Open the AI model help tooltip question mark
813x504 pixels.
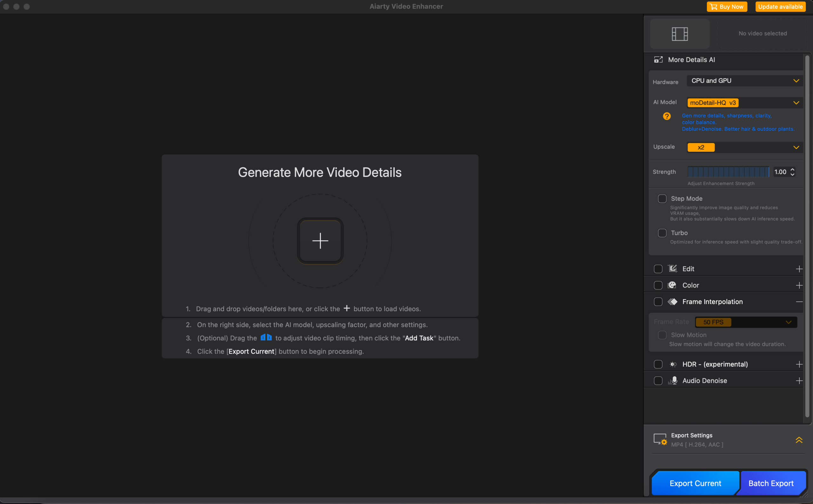(667, 116)
